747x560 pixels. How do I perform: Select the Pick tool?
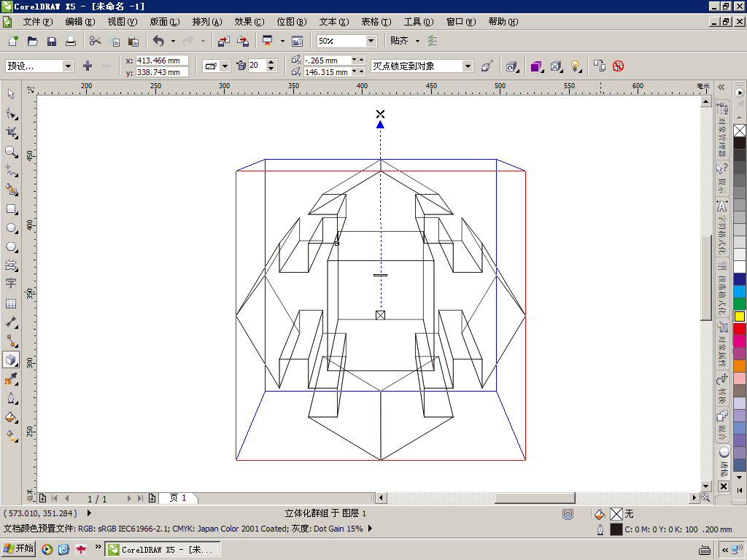pyautogui.click(x=11, y=94)
